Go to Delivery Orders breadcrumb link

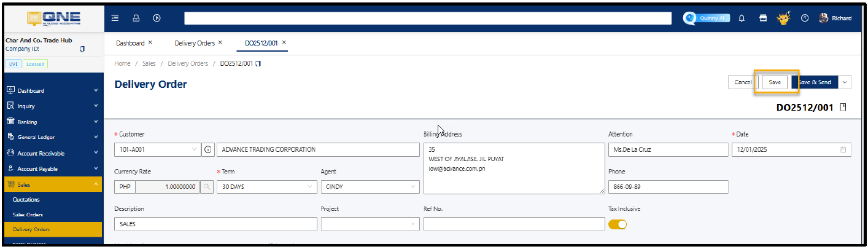(188, 63)
